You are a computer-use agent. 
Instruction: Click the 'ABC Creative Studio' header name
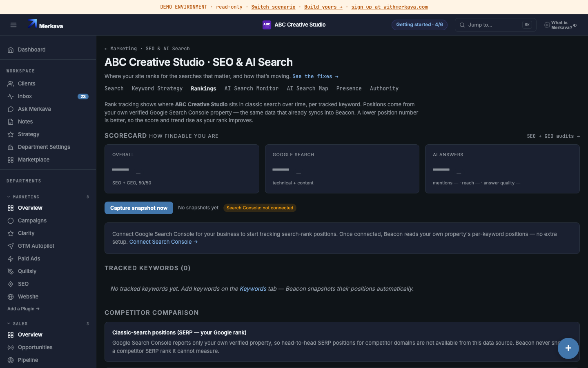coord(300,25)
